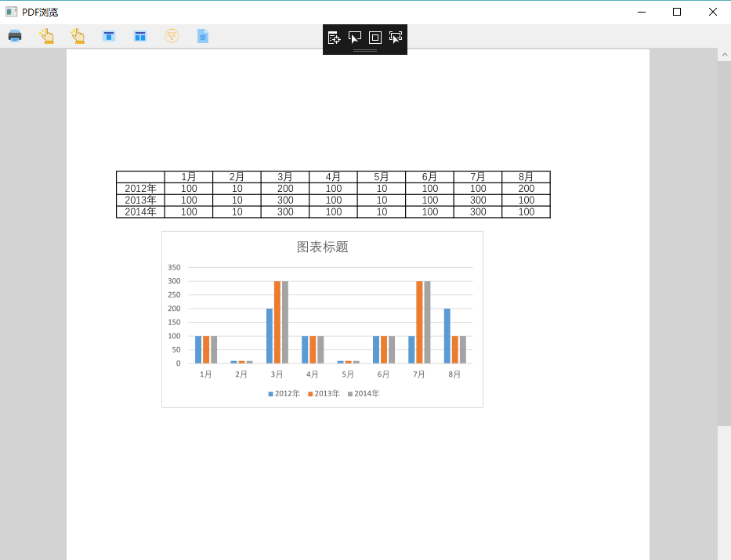Maximize the PDF浏览 window
Image resolution: width=731 pixels, height=560 pixels.
point(676,12)
